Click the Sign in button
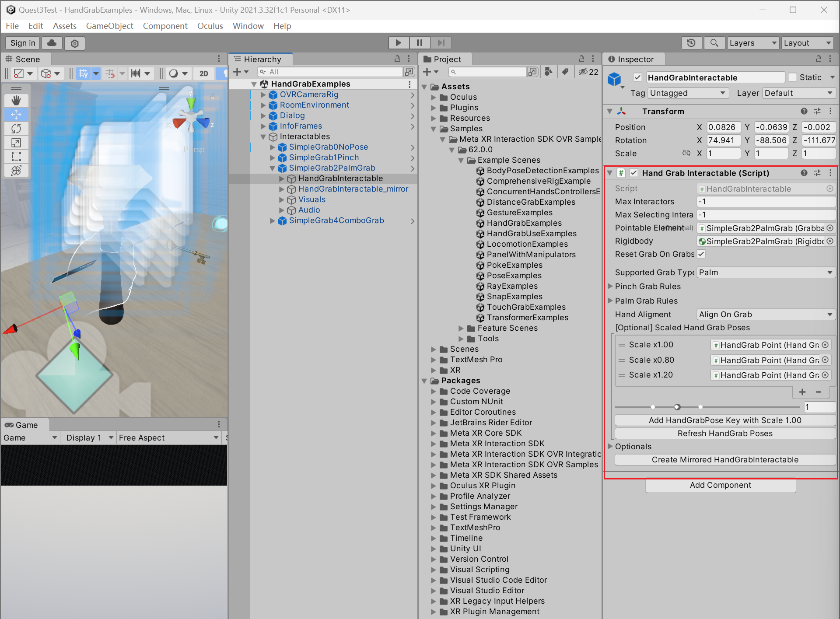840x619 pixels. pyautogui.click(x=23, y=43)
